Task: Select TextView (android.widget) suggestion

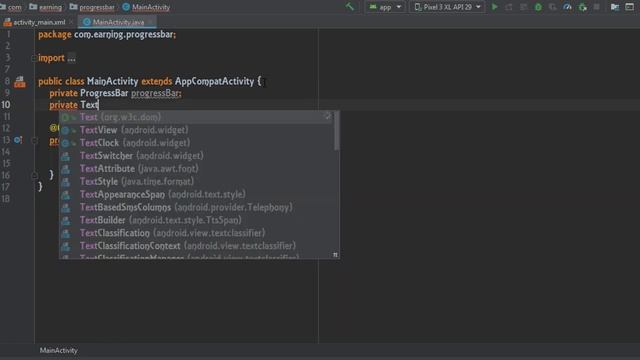Action: point(197,130)
